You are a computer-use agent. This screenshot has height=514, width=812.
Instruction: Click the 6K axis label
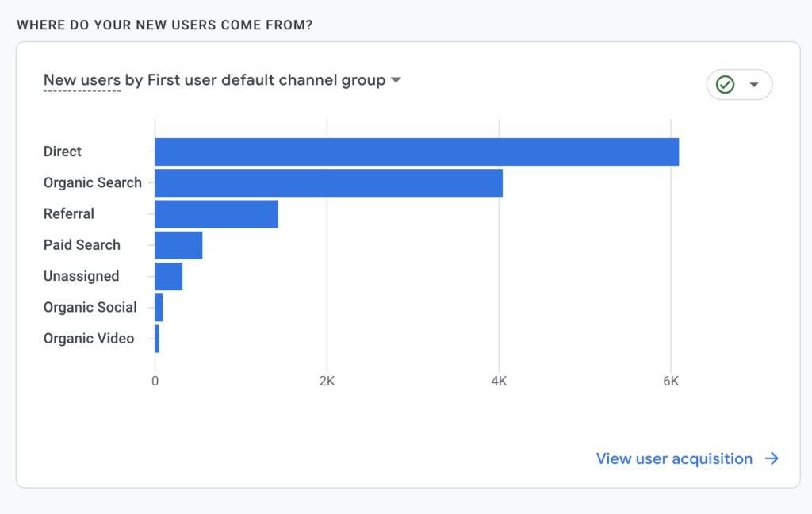pyautogui.click(x=671, y=381)
